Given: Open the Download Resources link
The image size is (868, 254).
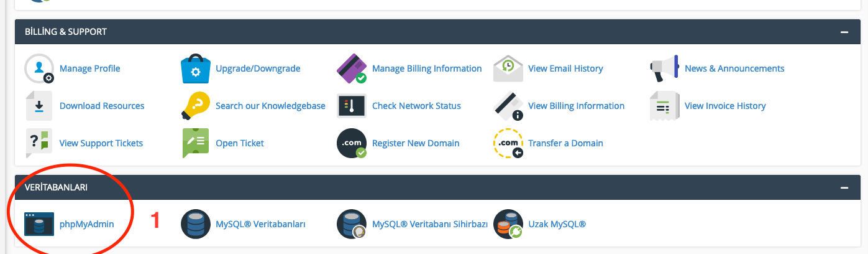Looking at the screenshot, I should [102, 106].
